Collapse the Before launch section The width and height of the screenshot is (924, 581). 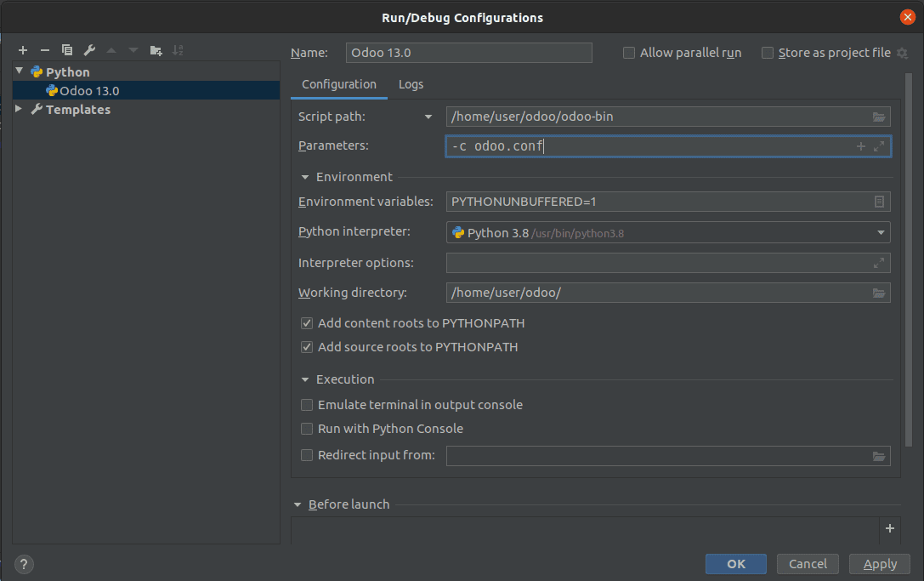(x=297, y=505)
